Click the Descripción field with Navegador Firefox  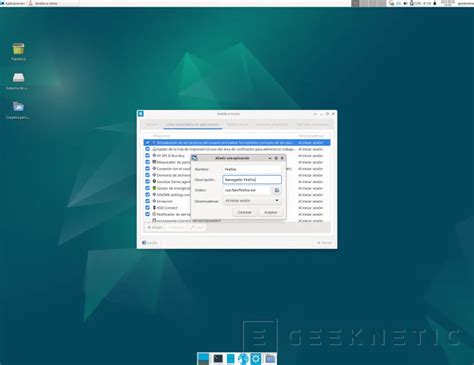click(x=252, y=180)
